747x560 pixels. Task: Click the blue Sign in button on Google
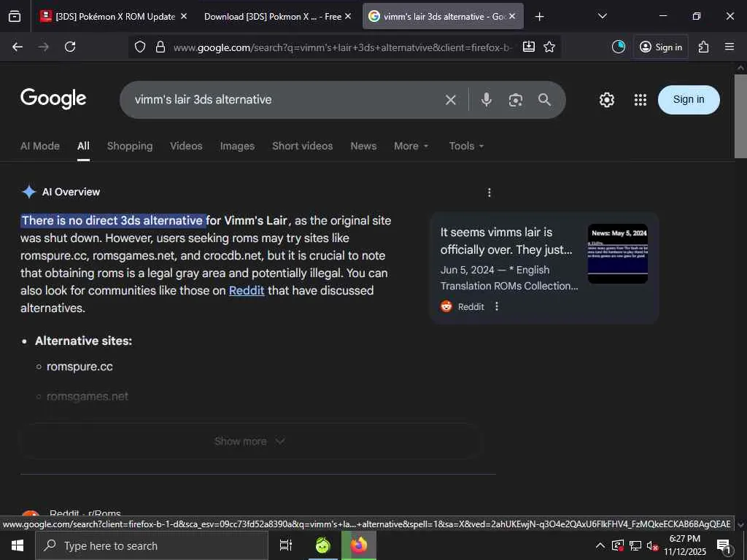[x=689, y=99]
